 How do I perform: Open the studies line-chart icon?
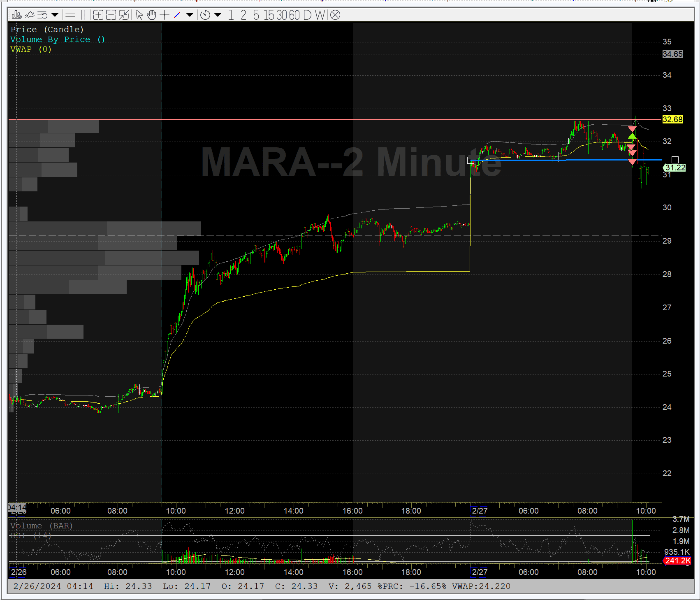click(x=30, y=15)
